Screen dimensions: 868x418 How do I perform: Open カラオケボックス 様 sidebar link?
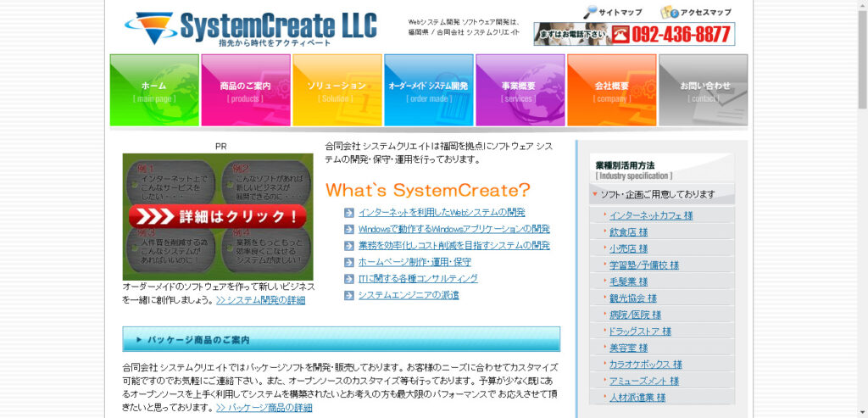point(645,365)
